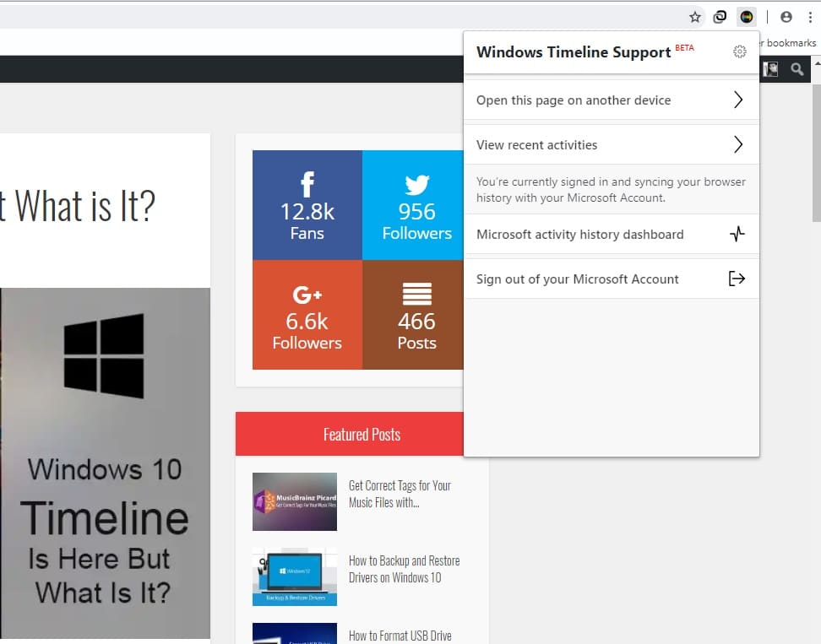Click the posts list icon
Screen dimensions: 821x644
[x=416, y=294]
